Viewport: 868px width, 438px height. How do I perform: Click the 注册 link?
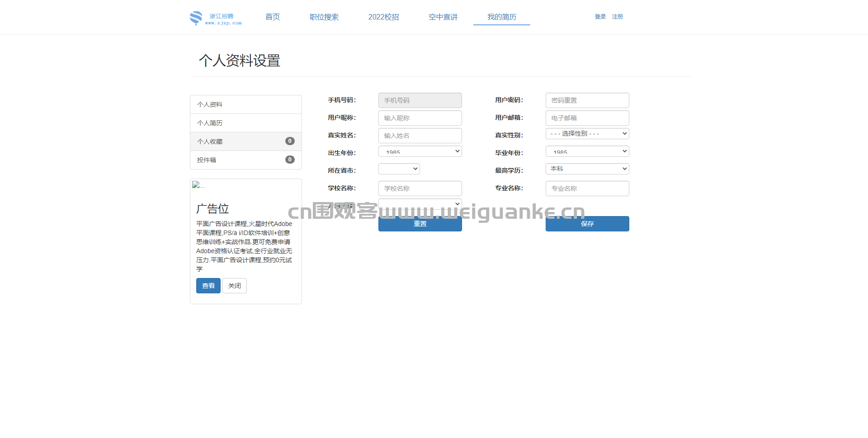(618, 17)
